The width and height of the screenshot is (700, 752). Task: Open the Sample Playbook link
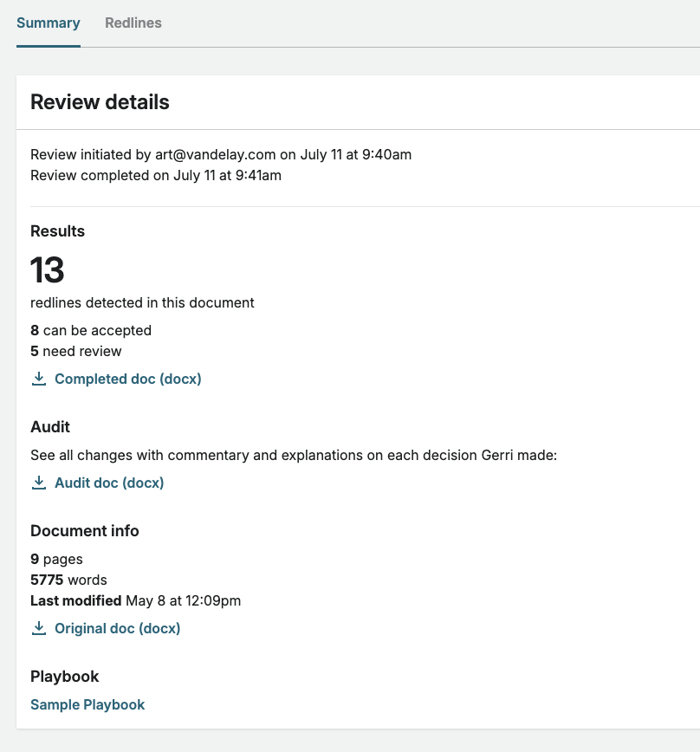tap(87, 704)
